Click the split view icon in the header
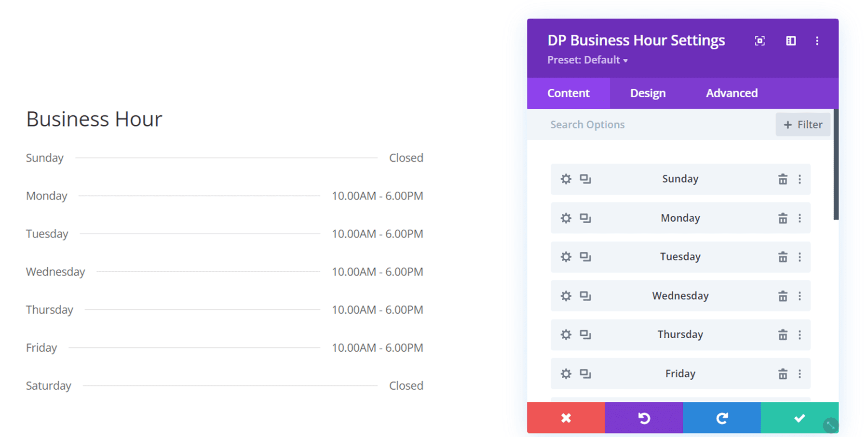This screenshot has width=868, height=437. (790, 41)
